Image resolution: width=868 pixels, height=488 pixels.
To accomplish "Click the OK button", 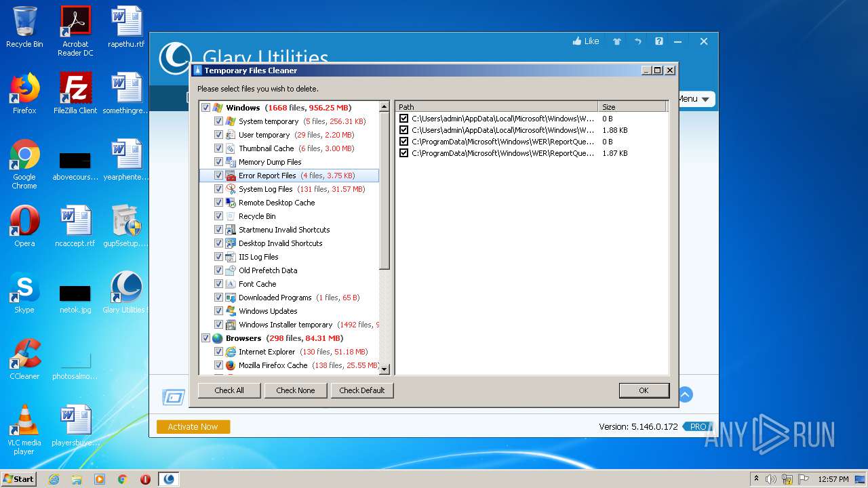I will [x=644, y=390].
